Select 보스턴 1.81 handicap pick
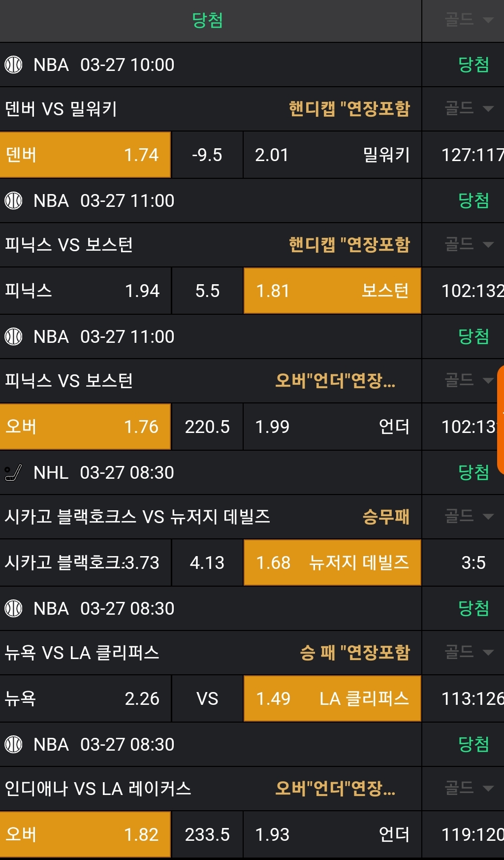This screenshot has height=860, width=504. [x=332, y=291]
